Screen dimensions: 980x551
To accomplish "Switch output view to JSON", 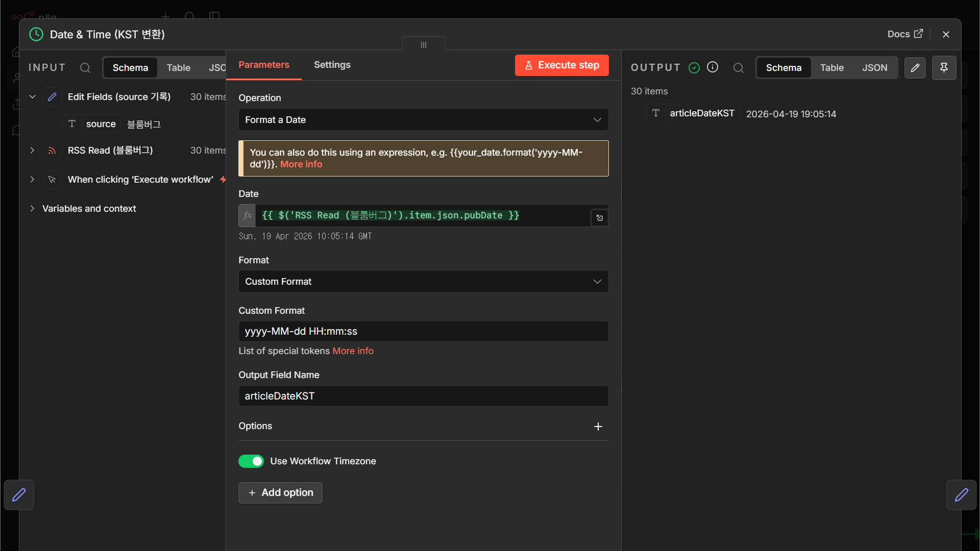I will [x=875, y=68].
